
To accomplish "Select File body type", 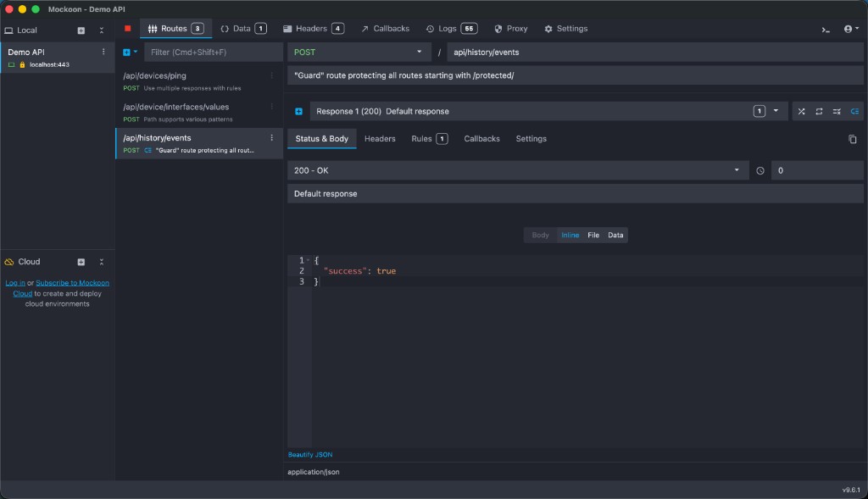I will 593,236.
